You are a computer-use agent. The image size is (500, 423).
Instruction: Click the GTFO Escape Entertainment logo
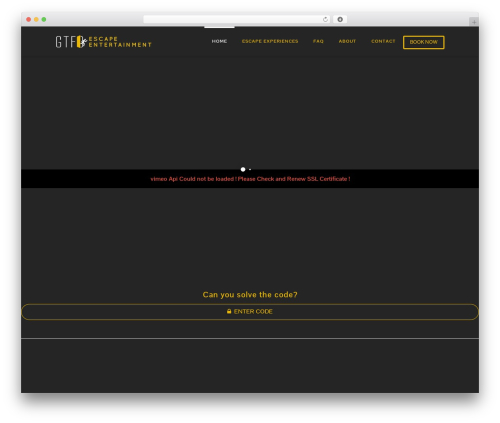click(103, 42)
